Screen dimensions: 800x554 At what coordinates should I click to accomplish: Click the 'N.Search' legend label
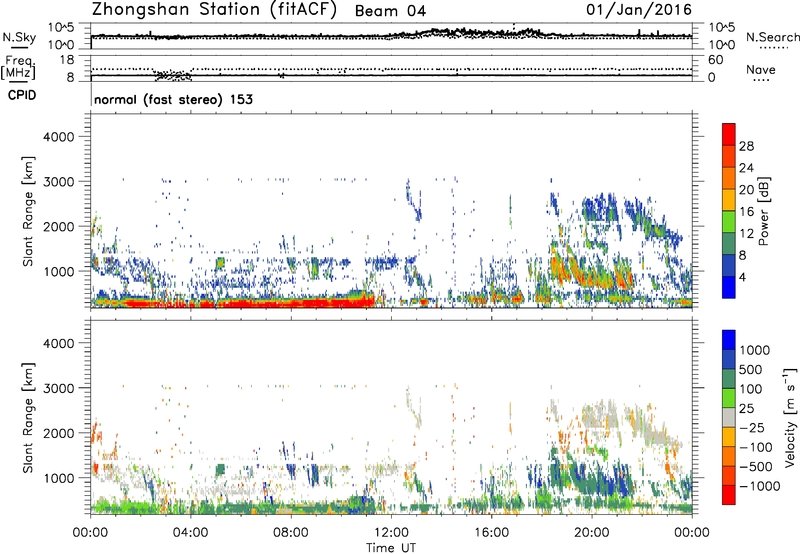click(772, 37)
